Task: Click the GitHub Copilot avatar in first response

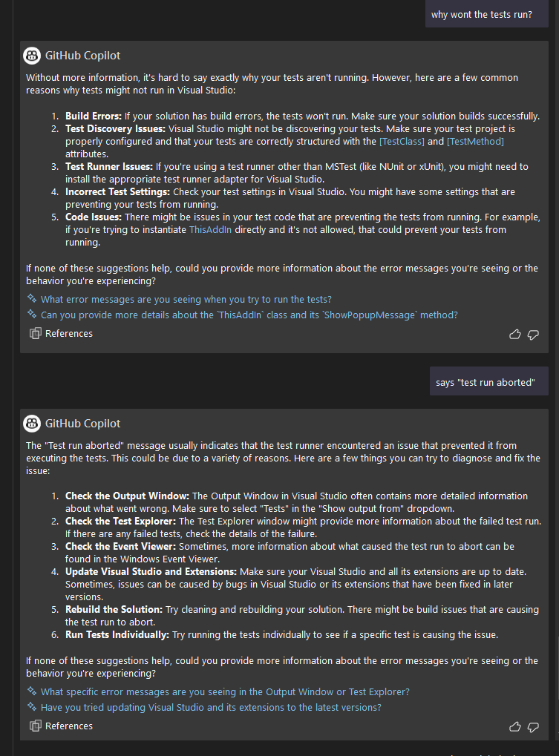Action: tap(31, 55)
